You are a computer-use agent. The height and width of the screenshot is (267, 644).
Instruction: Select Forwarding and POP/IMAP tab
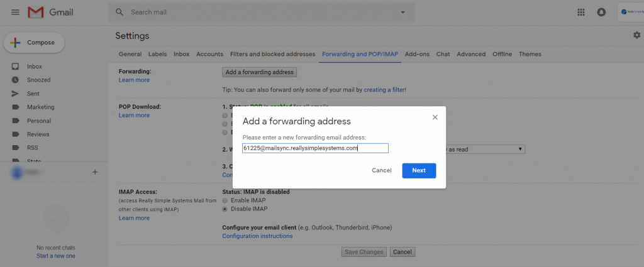point(360,54)
